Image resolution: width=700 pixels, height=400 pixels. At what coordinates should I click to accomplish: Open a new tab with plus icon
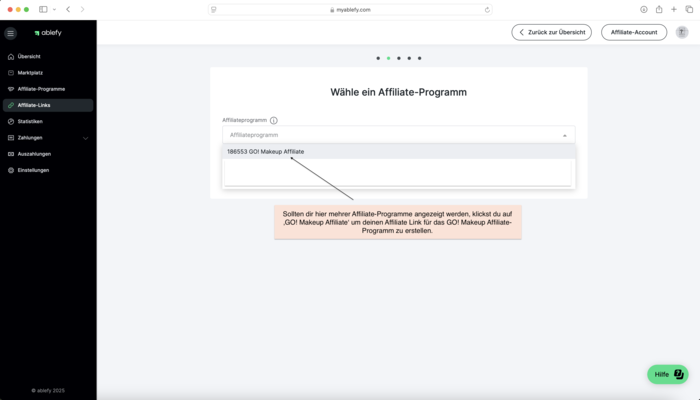tap(674, 9)
